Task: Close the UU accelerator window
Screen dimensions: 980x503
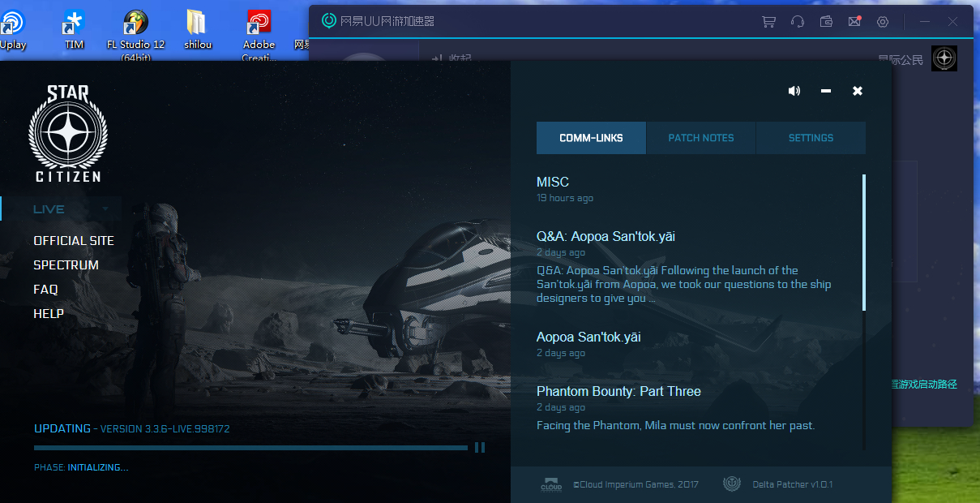Action: coord(953,22)
